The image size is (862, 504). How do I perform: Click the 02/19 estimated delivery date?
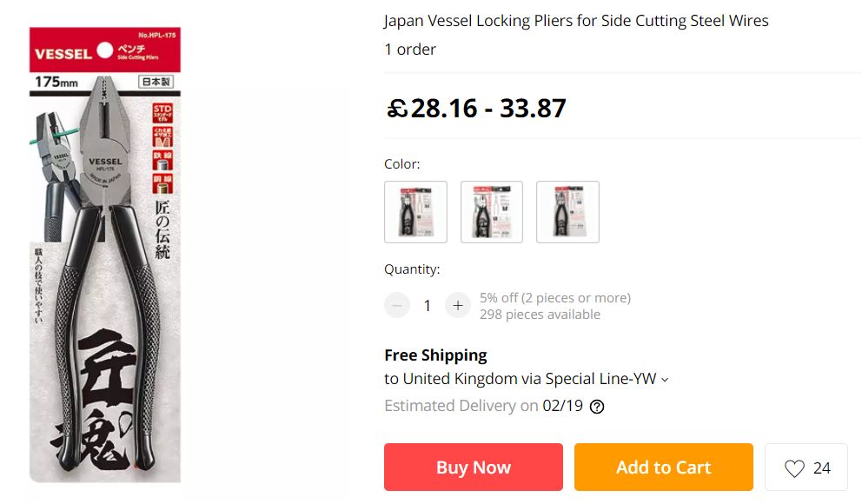click(562, 406)
